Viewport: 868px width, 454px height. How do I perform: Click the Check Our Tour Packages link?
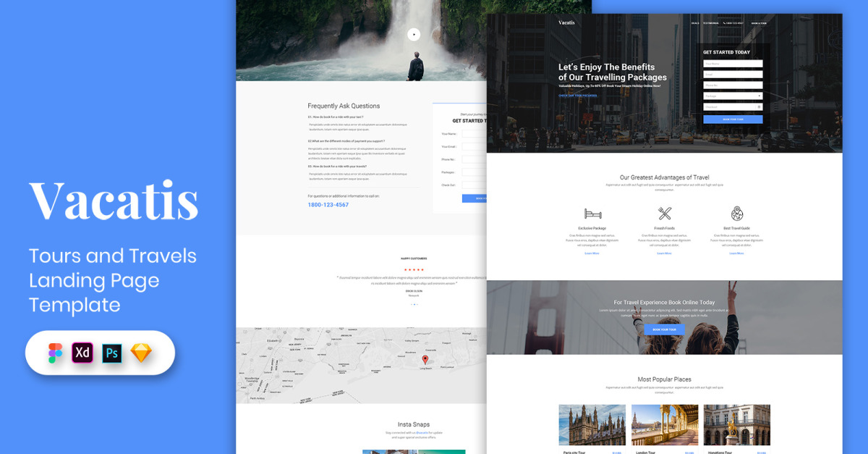click(578, 96)
